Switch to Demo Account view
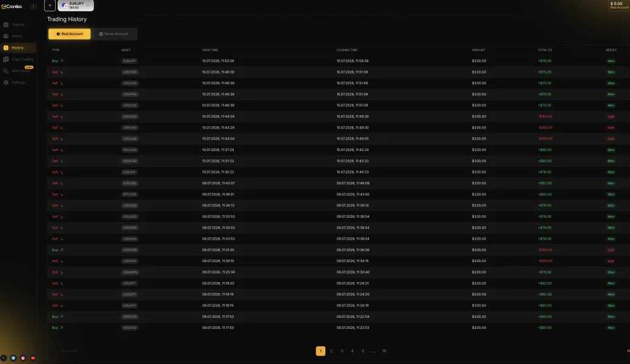The image size is (630, 364). 114,34
